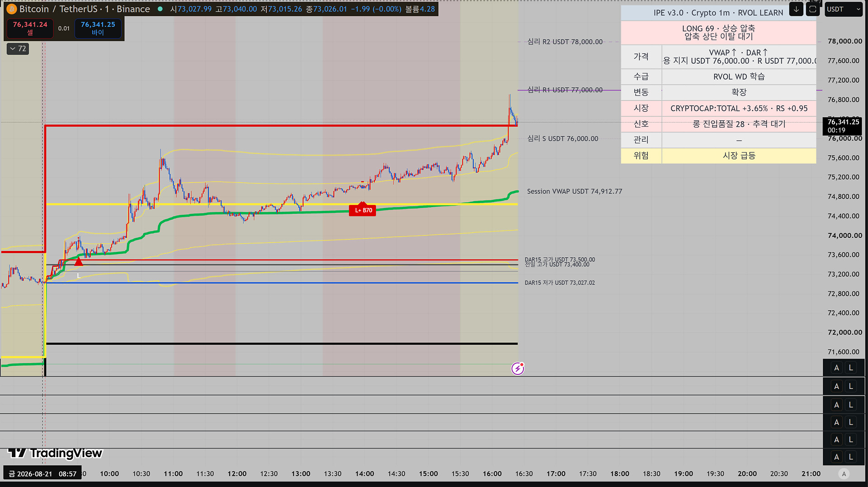Click the date label 금 2026-08-21 08:57
The image size is (868, 487).
tap(42, 474)
